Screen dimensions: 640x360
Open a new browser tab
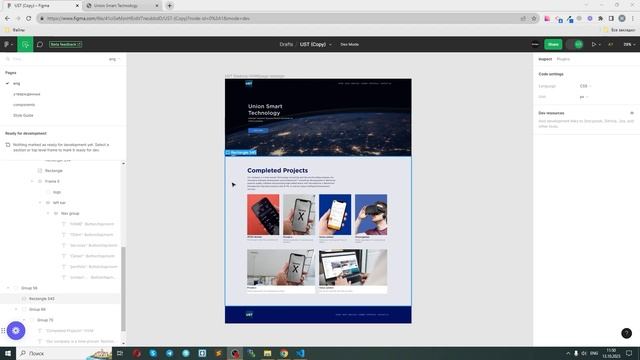[169, 6]
